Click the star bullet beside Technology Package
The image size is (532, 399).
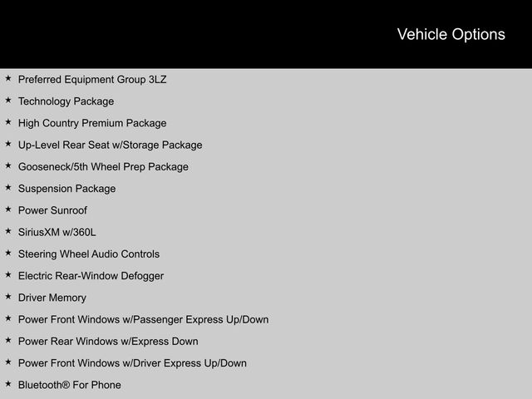click(7, 101)
